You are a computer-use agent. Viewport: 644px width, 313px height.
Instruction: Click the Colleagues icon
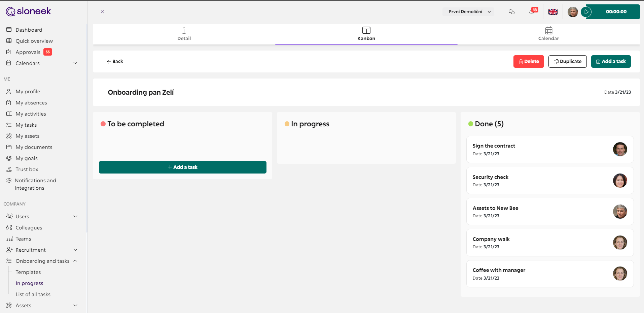pos(9,227)
